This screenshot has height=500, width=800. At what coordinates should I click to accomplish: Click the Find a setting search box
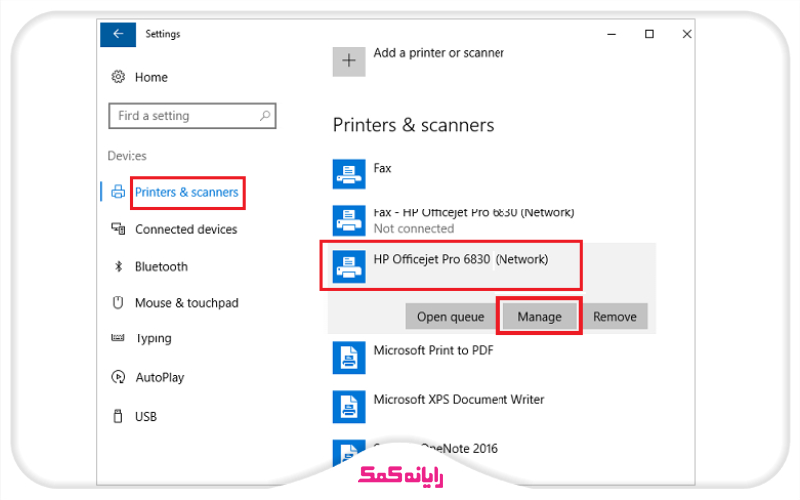pos(192,116)
